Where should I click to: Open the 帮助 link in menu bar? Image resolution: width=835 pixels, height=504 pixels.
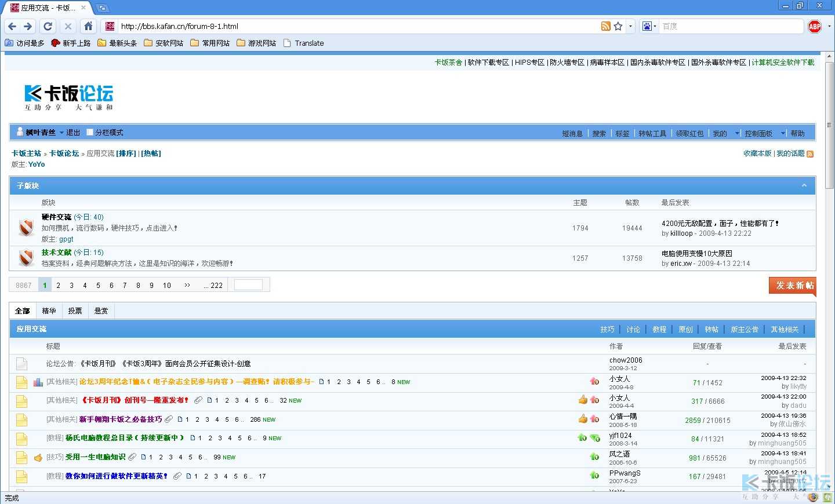tap(798, 133)
